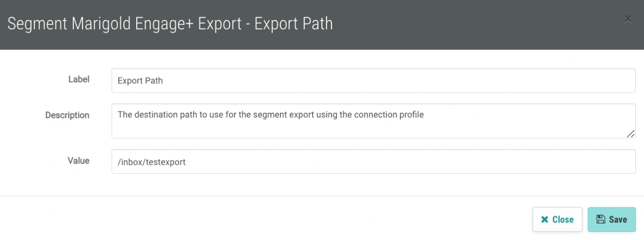Dismiss the dialog with the header X icon
644x240 pixels.
(628, 19)
